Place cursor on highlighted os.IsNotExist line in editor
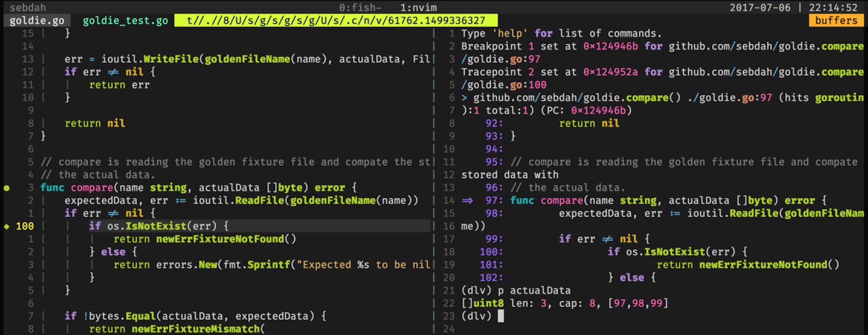The image size is (868, 335). pos(158,226)
